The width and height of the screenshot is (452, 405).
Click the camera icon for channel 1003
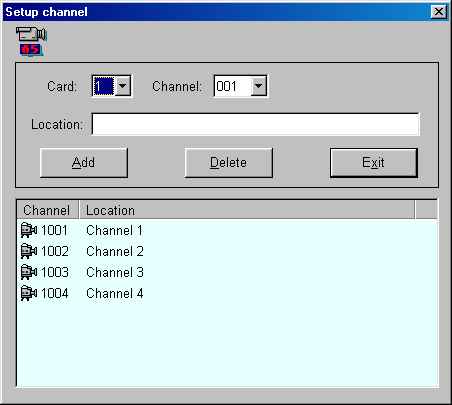tap(29, 272)
